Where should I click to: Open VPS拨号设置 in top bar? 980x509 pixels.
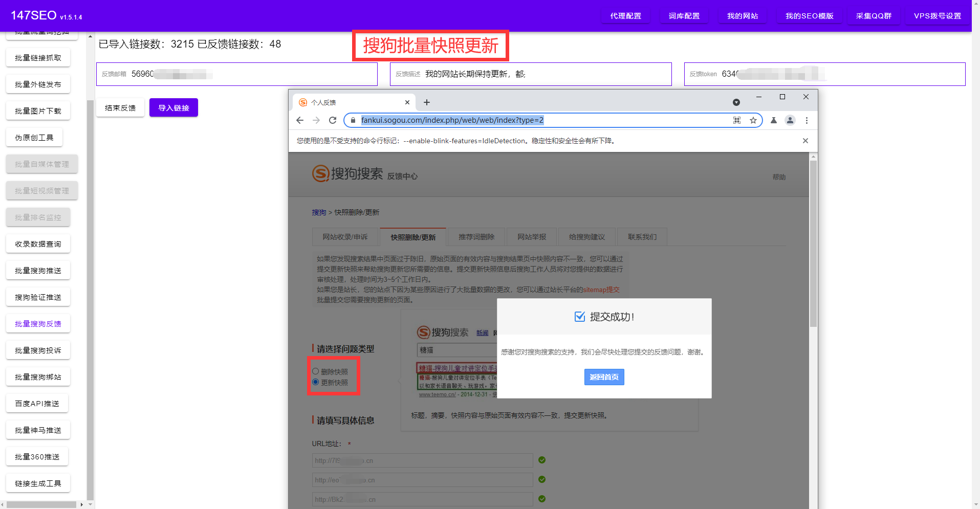pyautogui.click(x=938, y=16)
